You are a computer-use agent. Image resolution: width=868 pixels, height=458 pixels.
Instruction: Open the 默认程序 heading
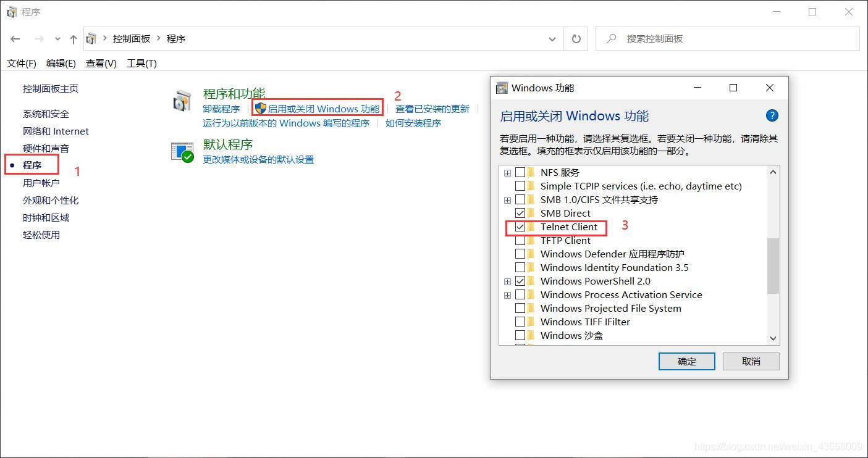click(228, 144)
